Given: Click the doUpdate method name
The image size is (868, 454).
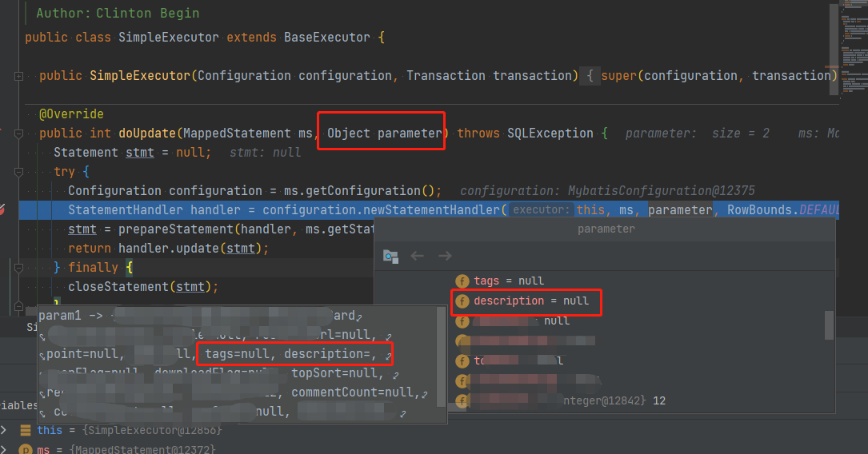Looking at the screenshot, I should [147, 133].
